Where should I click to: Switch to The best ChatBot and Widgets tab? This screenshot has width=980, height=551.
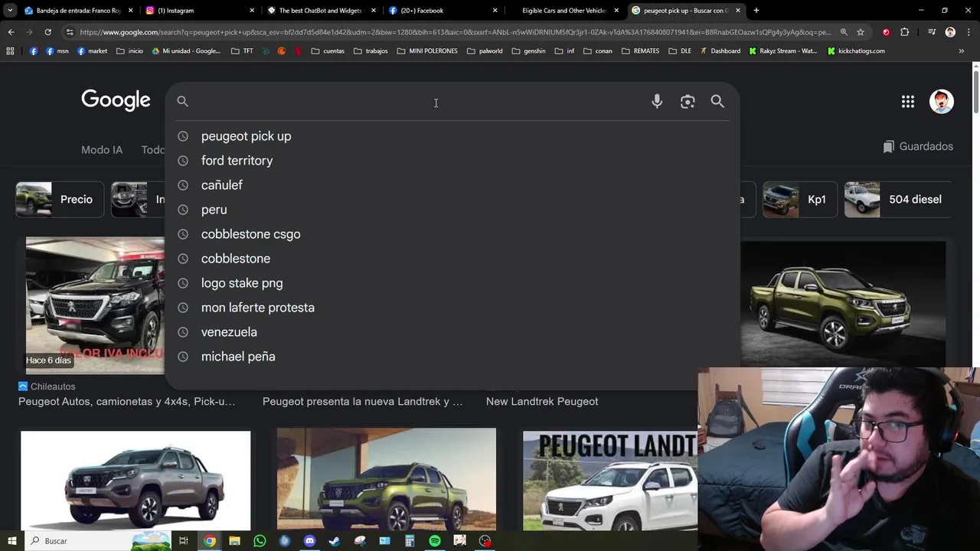[320, 11]
